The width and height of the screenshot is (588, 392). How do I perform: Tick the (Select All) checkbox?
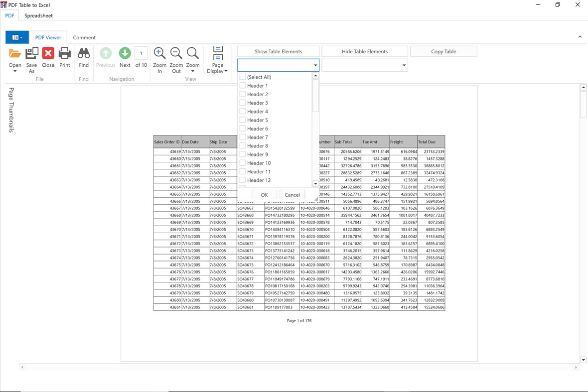(x=243, y=77)
